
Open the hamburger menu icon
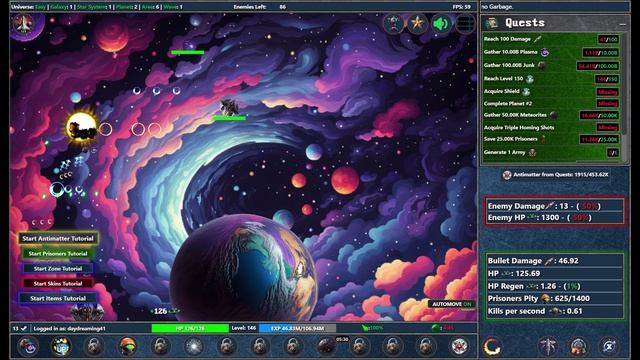point(465,23)
